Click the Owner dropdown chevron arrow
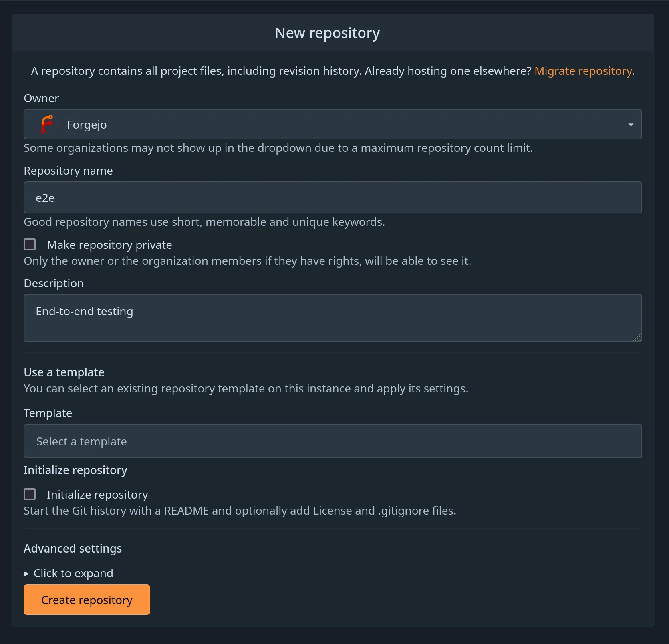This screenshot has width=669, height=644. point(631,125)
